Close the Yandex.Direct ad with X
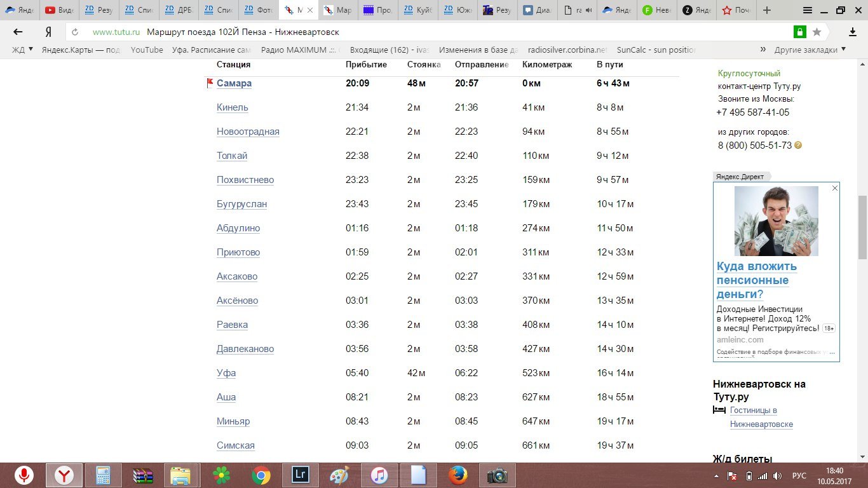Screen dimensions: 868x488 pyautogui.click(x=835, y=188)
